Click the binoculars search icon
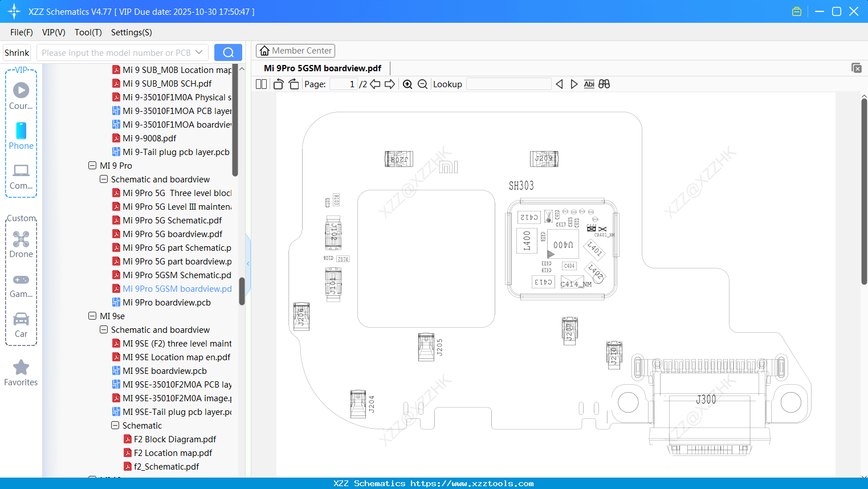The width and height of the screenshot is (868, 489). pos(604,84)
